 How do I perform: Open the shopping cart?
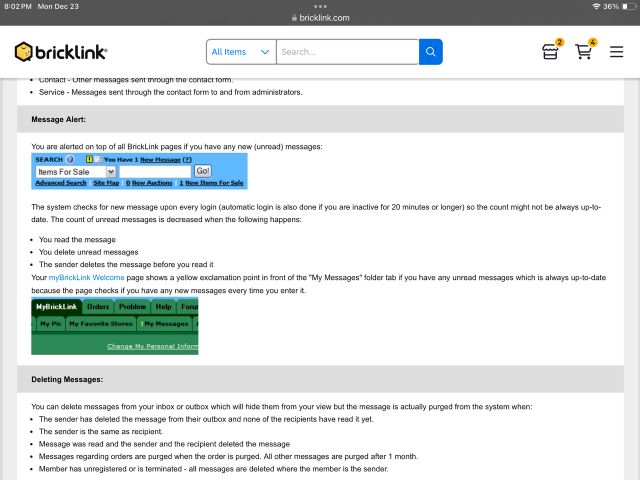584,52
